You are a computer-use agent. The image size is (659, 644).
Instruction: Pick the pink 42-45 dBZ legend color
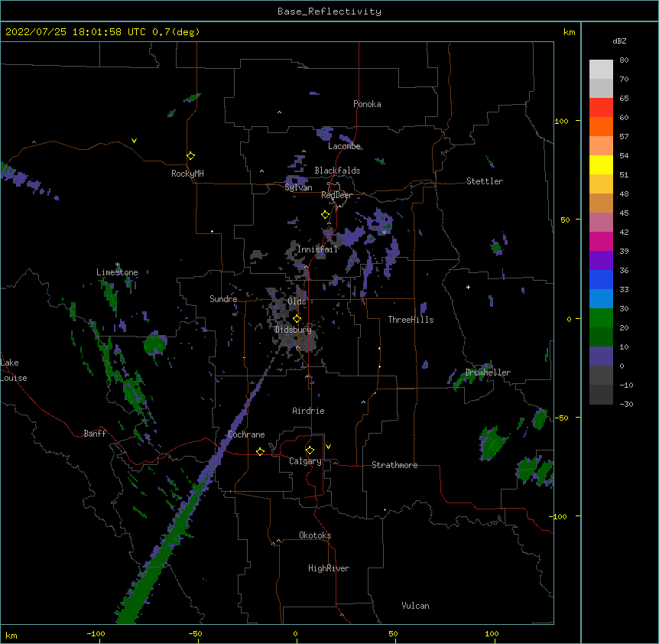[601, 222]
